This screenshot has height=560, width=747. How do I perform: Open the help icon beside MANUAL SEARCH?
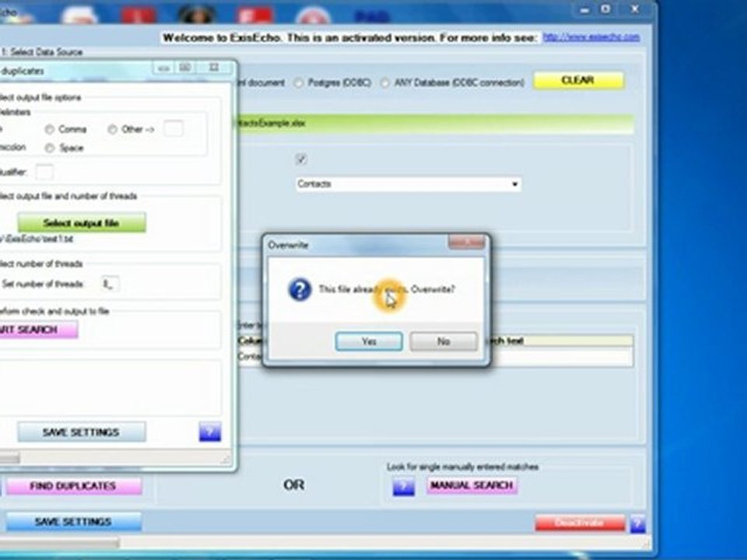403,487
